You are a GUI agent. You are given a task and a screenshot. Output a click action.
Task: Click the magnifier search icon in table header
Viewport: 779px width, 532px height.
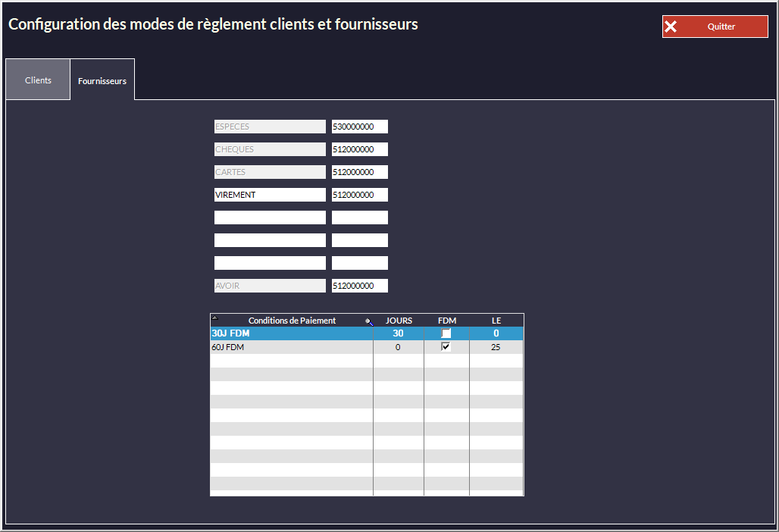369,321
